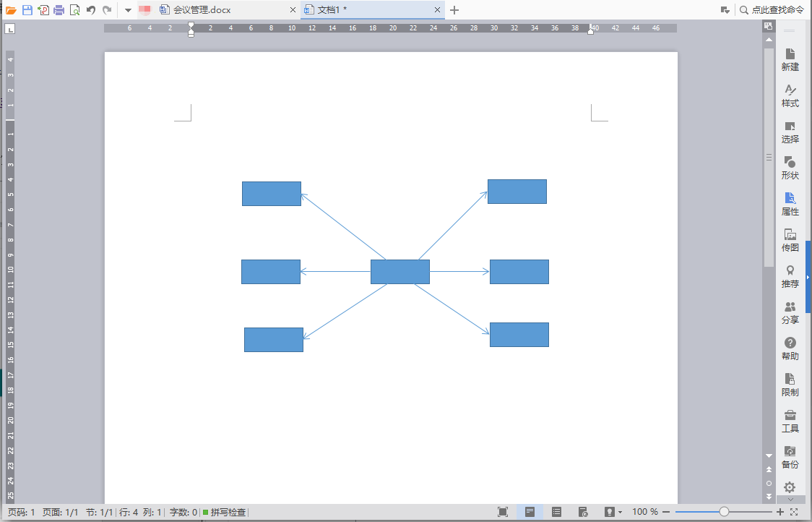Toggle eye protection mode bulb icon
Viewport: 812px width, 522px height.
[610, 512]
